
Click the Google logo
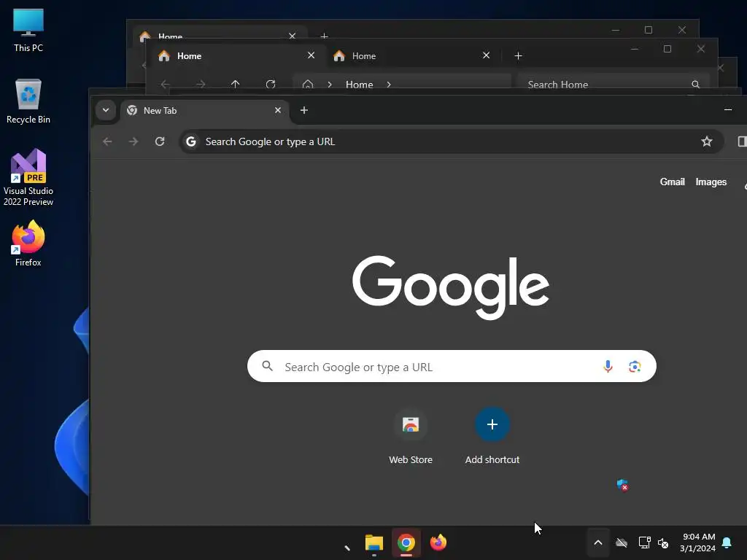coord(451,287)
